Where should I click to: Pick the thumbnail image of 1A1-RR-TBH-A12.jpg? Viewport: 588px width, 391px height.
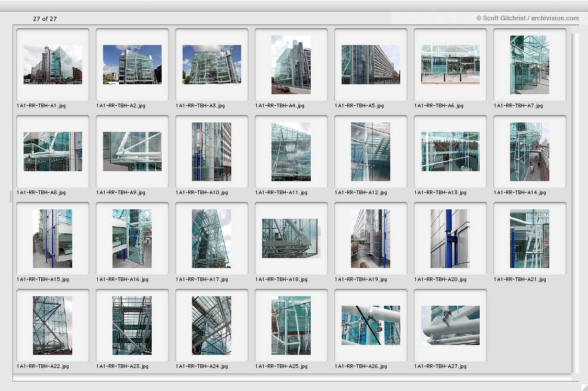click(370, 152)
